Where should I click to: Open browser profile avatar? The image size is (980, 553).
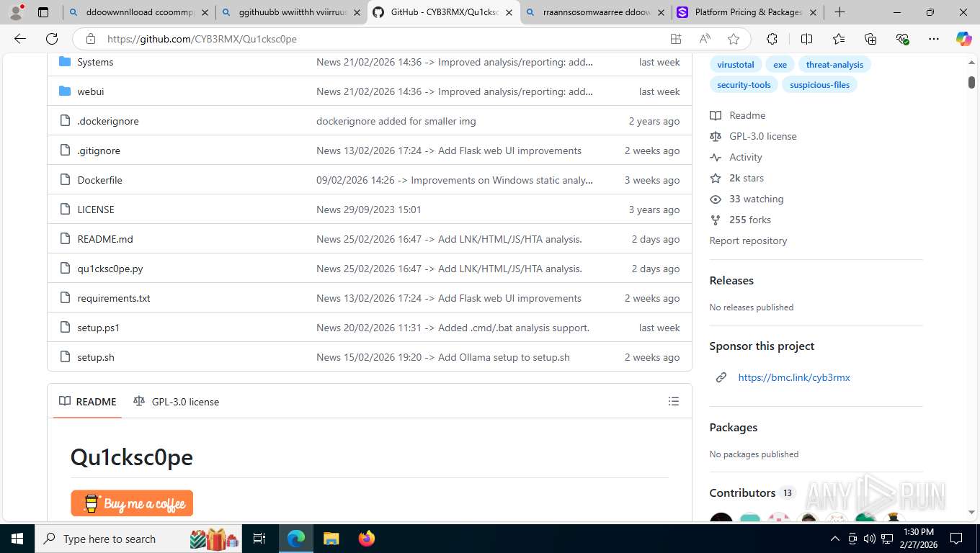[x=16, y=12]
